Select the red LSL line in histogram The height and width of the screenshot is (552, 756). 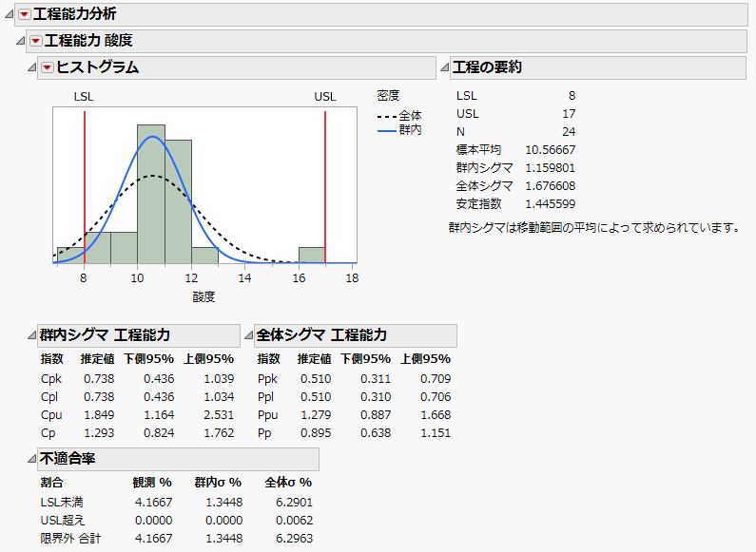point(85,187)
